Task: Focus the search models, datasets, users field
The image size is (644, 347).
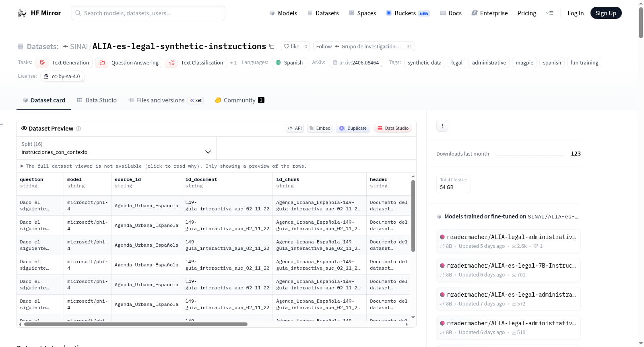Action: click(x=148, y=13)
